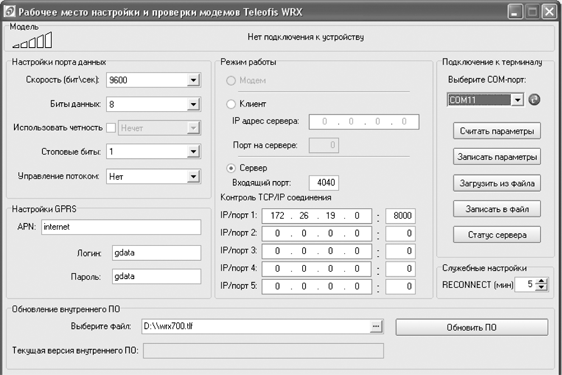Click the 'Контроль TCP/IP соединения' label
Viewport: 562px width, 375px height.
[276, 198]
